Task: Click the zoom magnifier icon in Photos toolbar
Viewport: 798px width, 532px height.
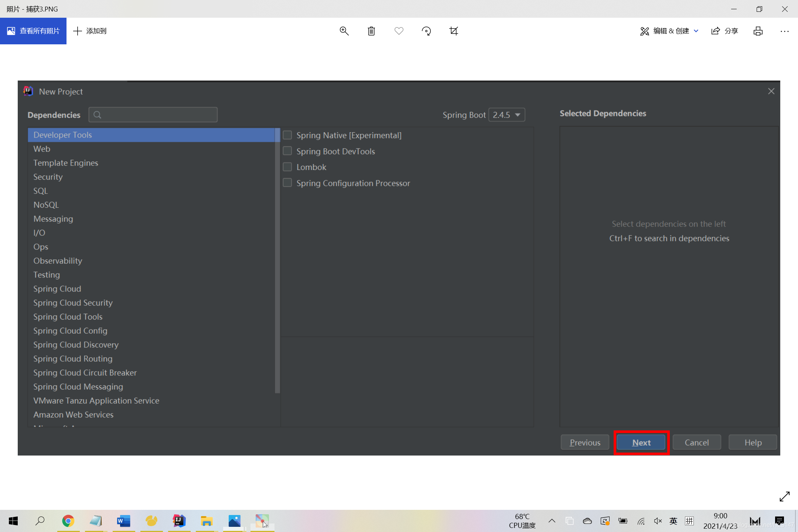Action: pyautogui.click(x=344, y=31)
